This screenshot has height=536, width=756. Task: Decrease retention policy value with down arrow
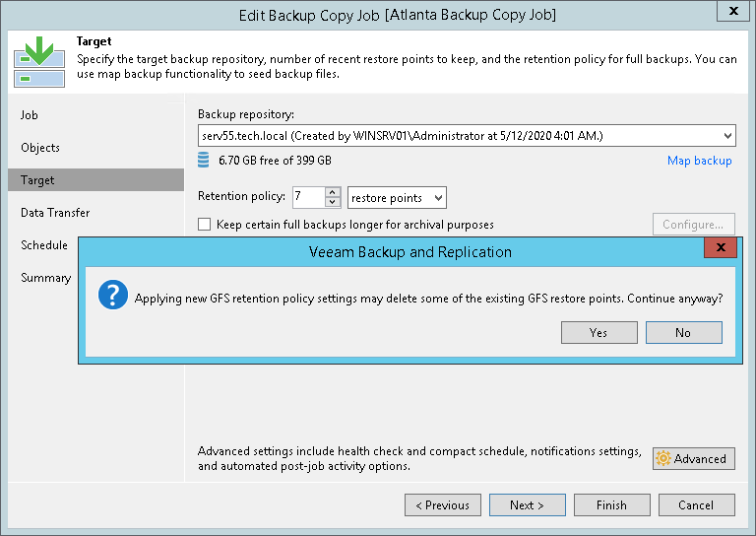(332, 203)
